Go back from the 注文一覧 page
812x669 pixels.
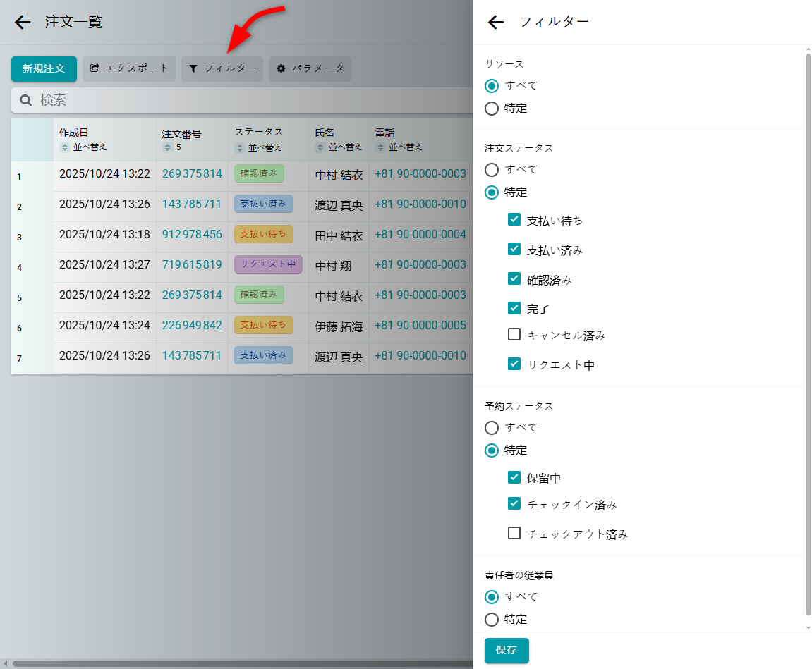click(23, 22)
